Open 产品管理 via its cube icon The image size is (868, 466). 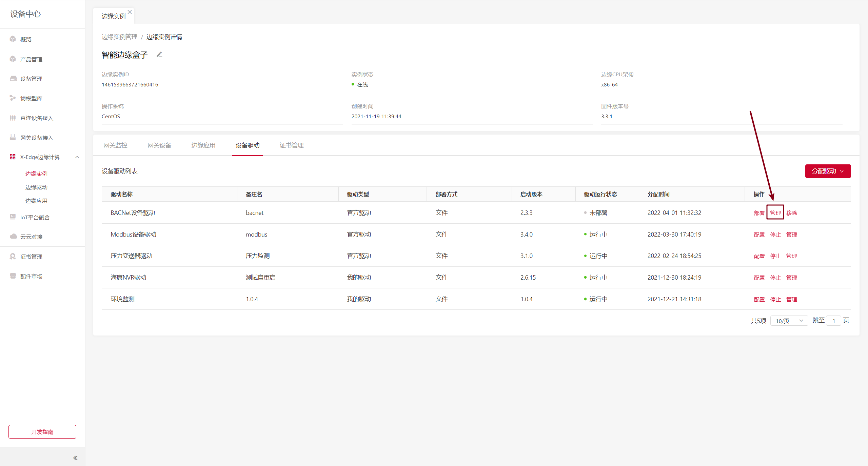coord(13,59)
